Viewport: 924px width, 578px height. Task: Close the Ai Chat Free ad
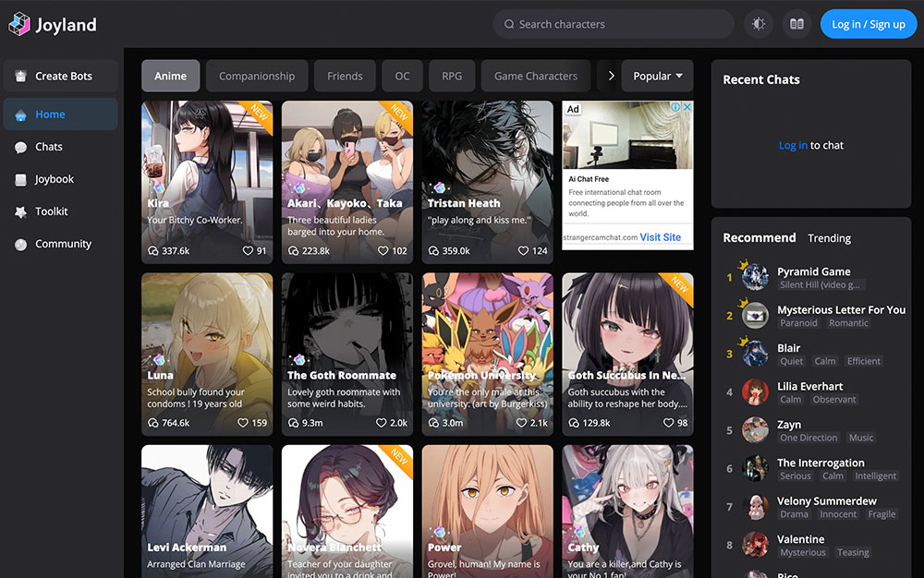(x=687, y=107)
